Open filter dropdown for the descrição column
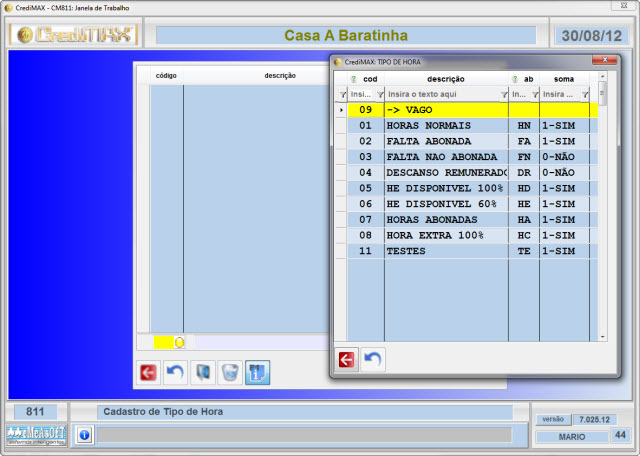The image size is (640, 456). (502, 94)
